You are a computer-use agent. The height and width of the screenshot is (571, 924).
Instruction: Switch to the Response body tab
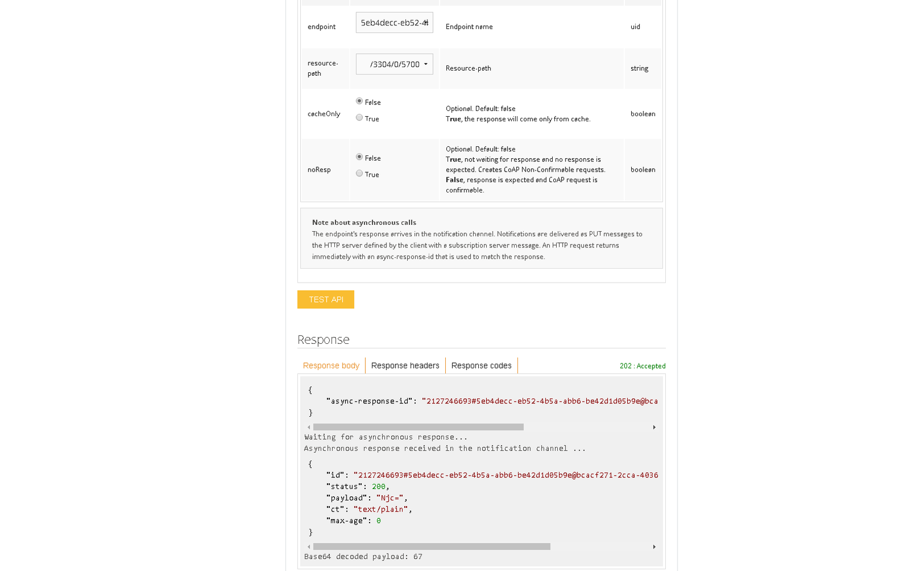coord(331,365)
